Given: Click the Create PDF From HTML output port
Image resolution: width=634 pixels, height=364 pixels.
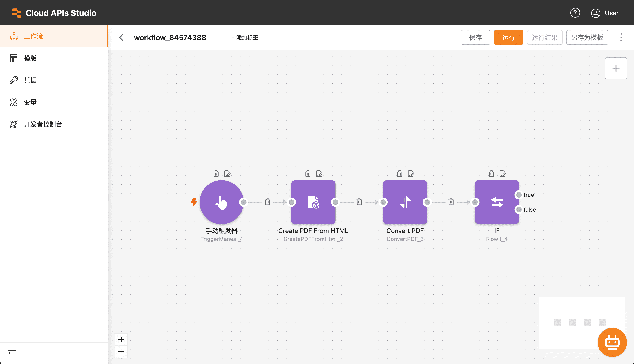Looking at the screenshot, I should coord(335,202).
